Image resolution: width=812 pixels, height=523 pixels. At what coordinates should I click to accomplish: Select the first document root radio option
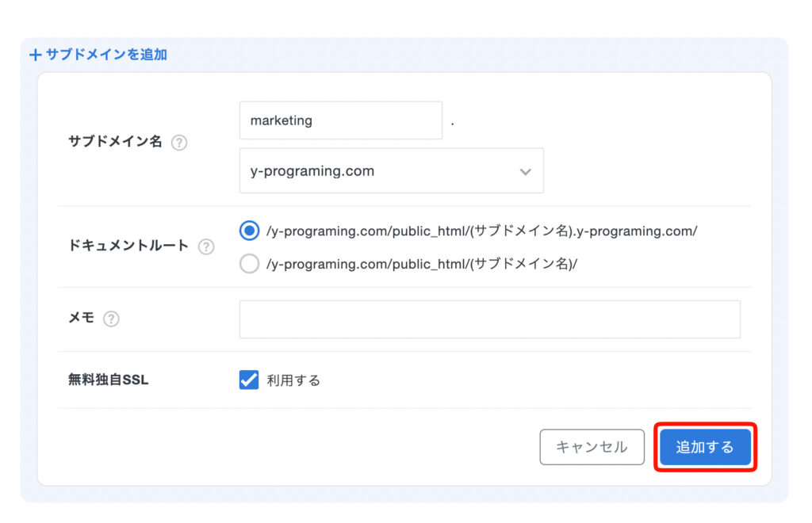coord(250,231)
